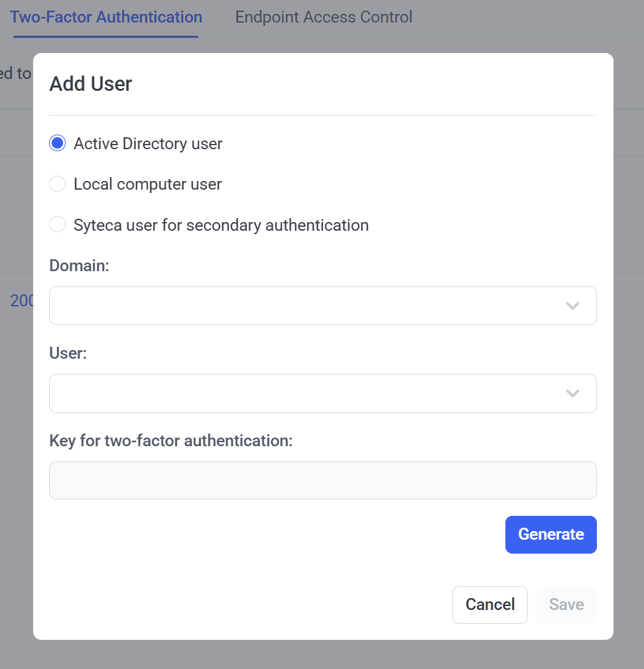Click the Domain field chevron arrow
This screenshot has height=669, width=644.
[x=572, y=306]
